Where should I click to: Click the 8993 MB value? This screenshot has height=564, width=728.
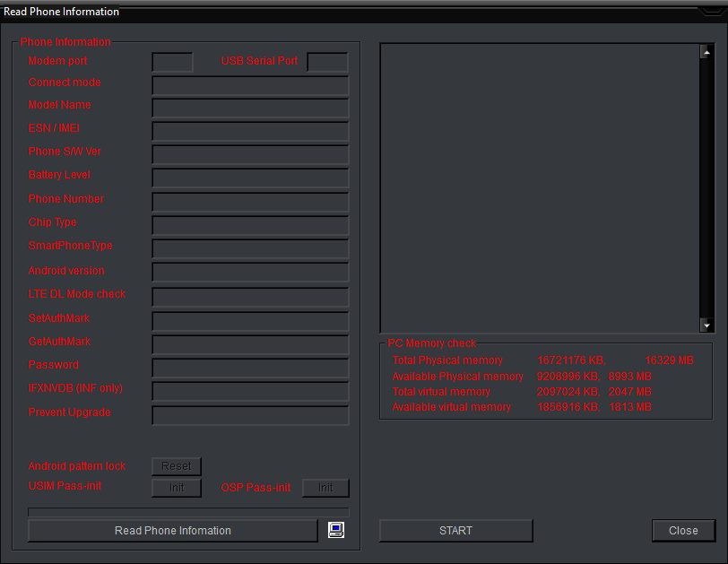click(x=630, y=376)
